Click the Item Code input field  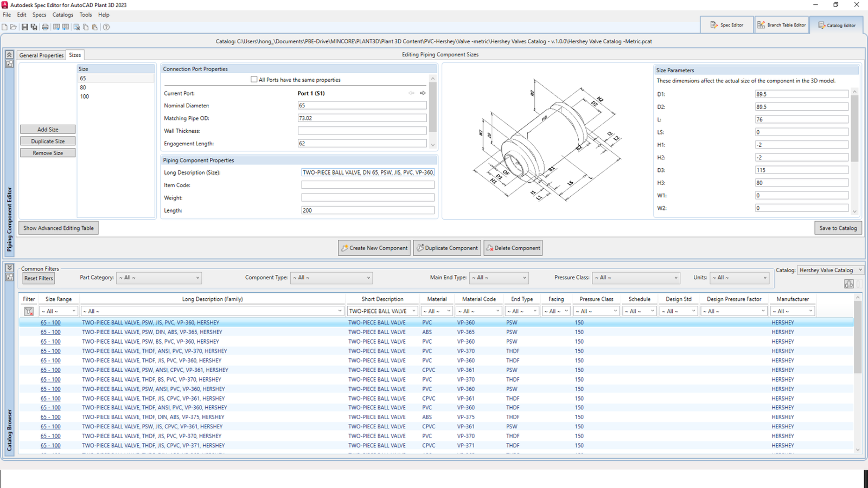click(368, 185)
